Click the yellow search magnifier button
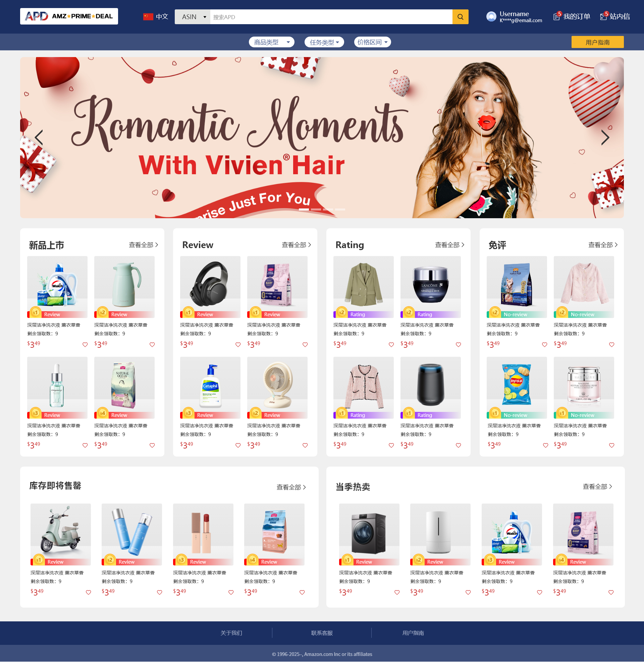Viewport: 644px width, 663px height. tap(460, 17)
